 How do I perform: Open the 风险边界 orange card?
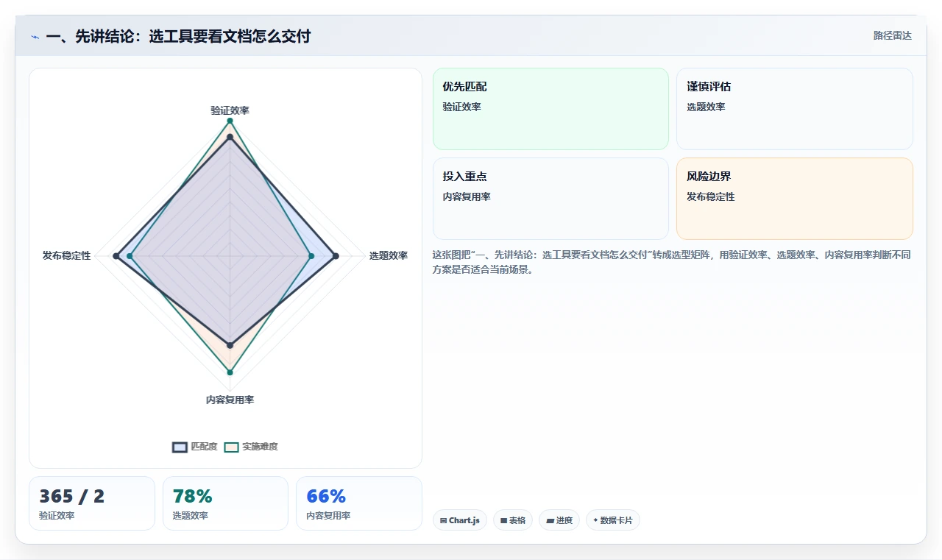(x=795, y=199)
